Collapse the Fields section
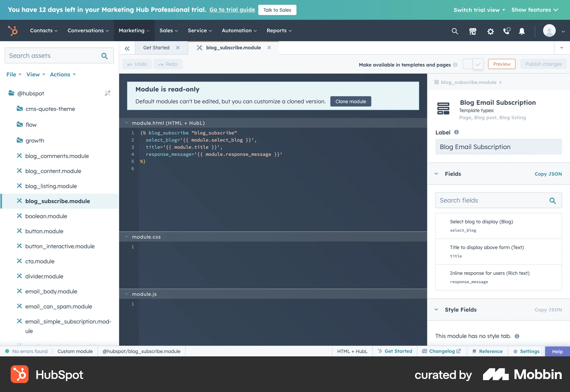Image resolution: width=570 pixels, height=392 pixels. (x=436, y=174)
